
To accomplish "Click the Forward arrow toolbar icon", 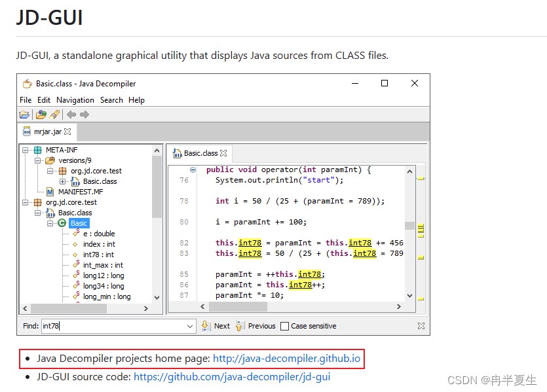I will pyautogui.click(x=85, y=115).
